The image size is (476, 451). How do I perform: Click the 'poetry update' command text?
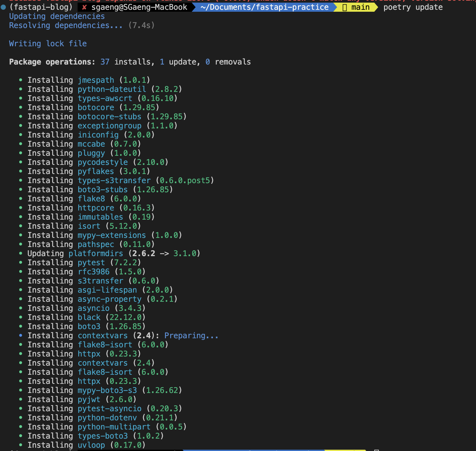coord(413,7)
